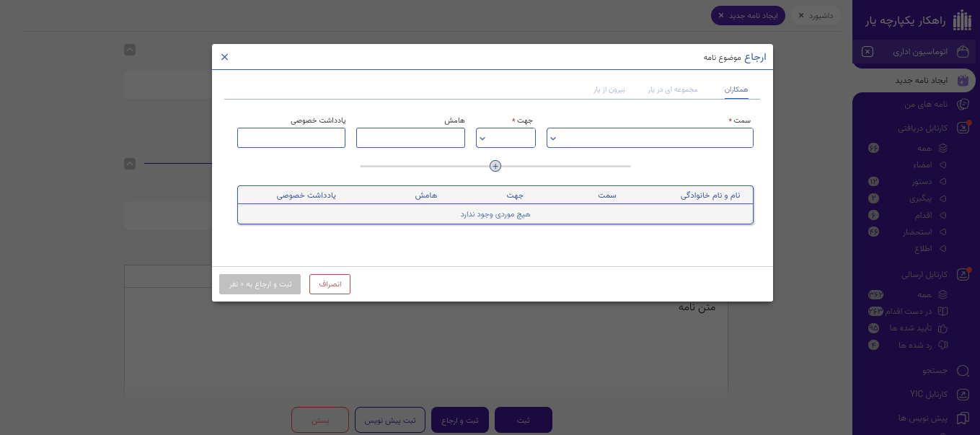Collapse the middle section chevron

pos(130,164)
